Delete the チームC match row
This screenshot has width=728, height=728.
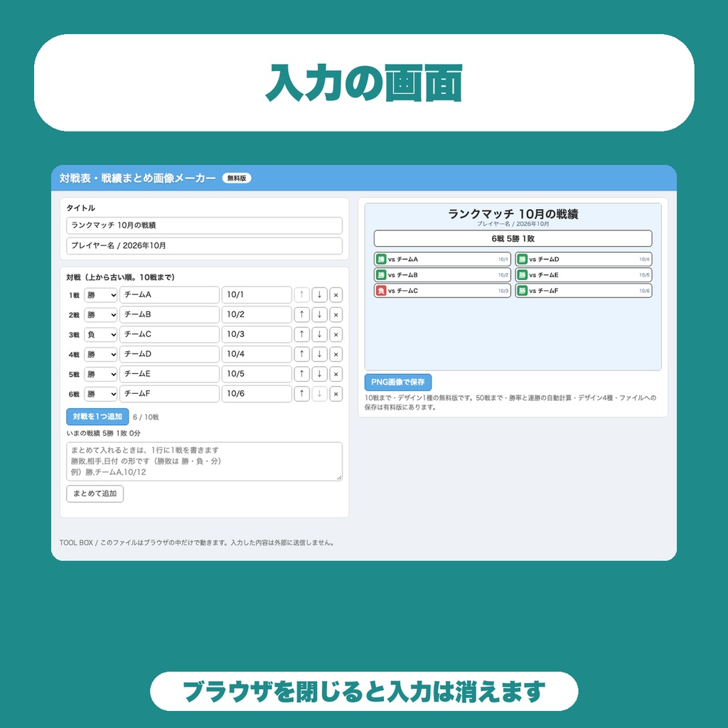pyautogui.click(x=336, y=334)
